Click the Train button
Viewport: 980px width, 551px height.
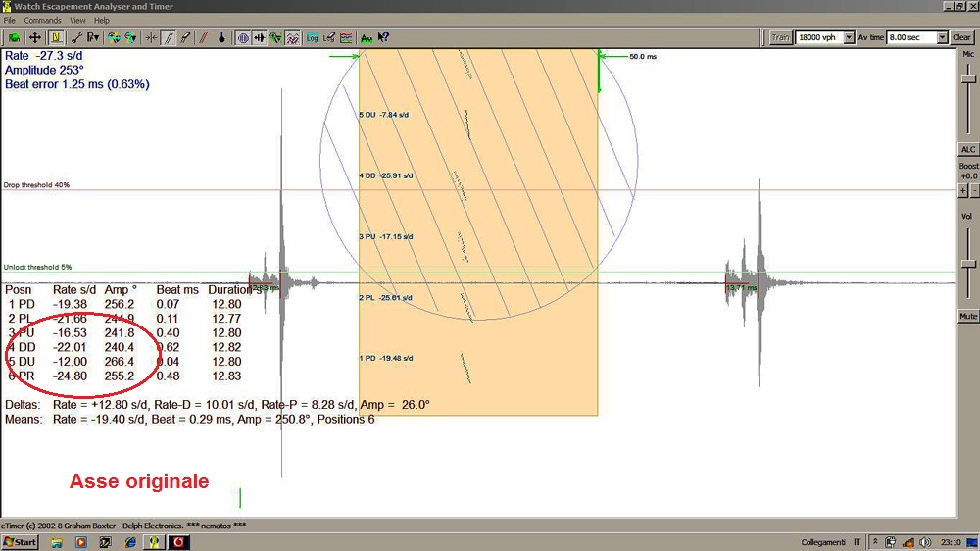(x=780, y=37)
